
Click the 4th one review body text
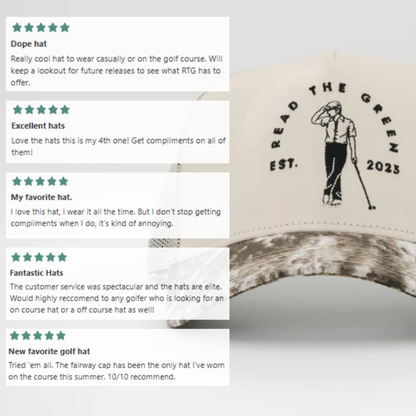118,146
